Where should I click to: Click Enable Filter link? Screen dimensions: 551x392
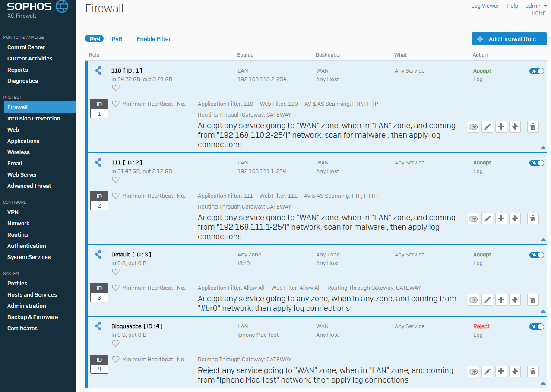tap(154, 39)
